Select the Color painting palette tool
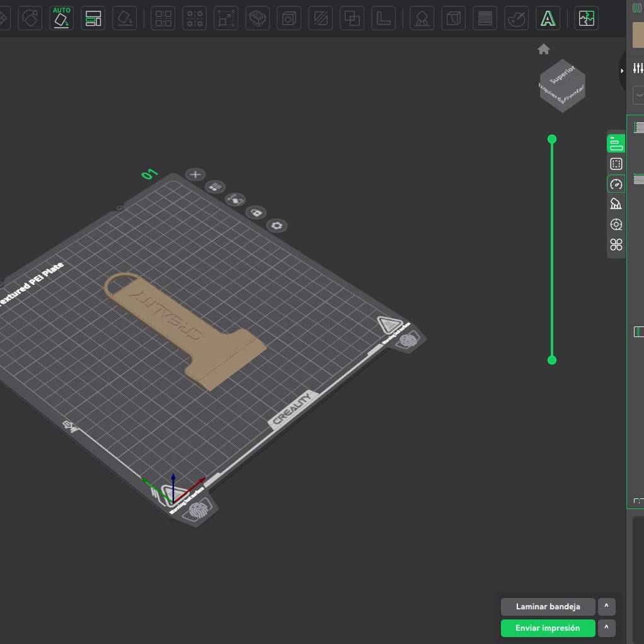644x644 pixels. click(517, 19)
